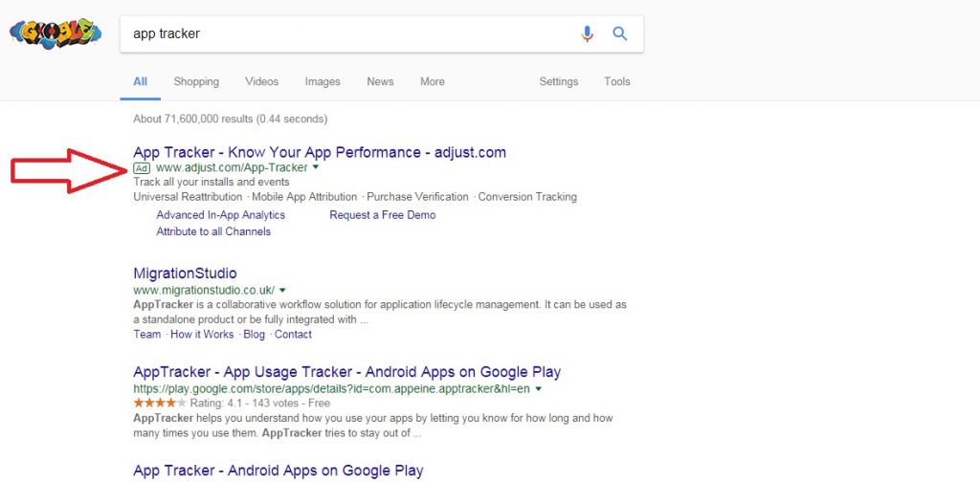Open the 'Request a Free Demo' link
This screenshot has width=980, height=483.
(382, 215)
